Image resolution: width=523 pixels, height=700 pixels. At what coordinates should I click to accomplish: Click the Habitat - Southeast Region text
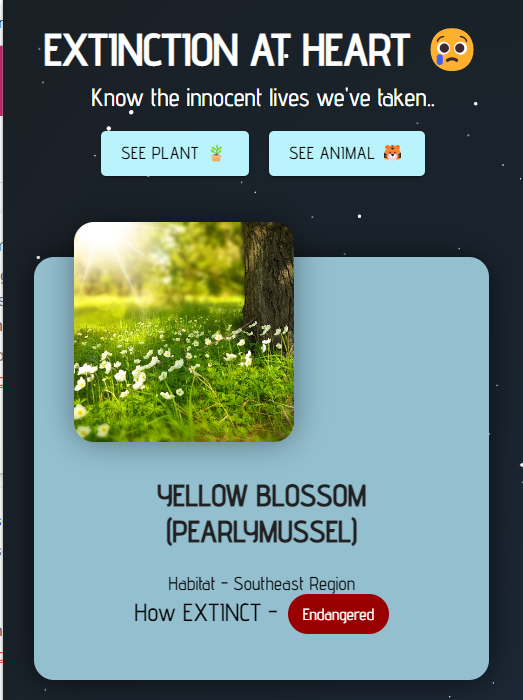click(262, 584)
